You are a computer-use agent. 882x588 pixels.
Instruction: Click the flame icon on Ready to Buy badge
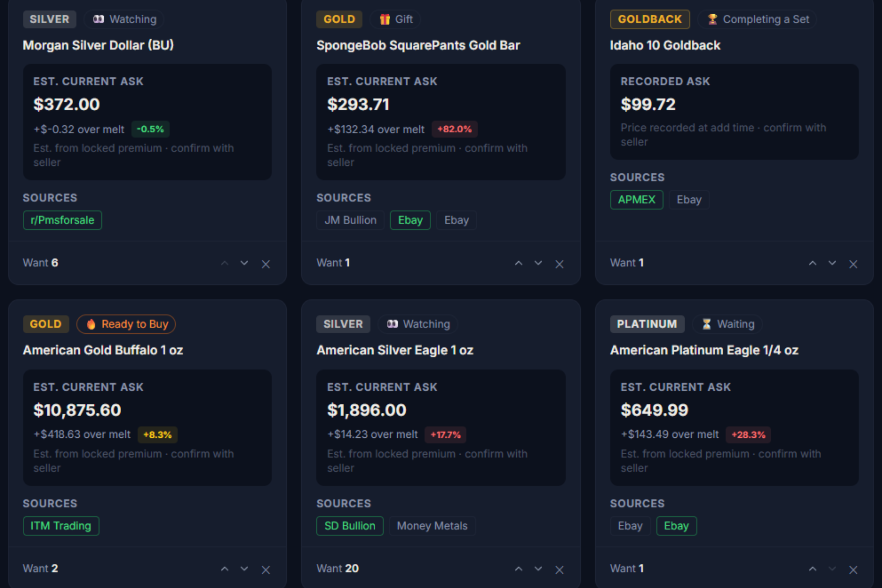[91, 324]
